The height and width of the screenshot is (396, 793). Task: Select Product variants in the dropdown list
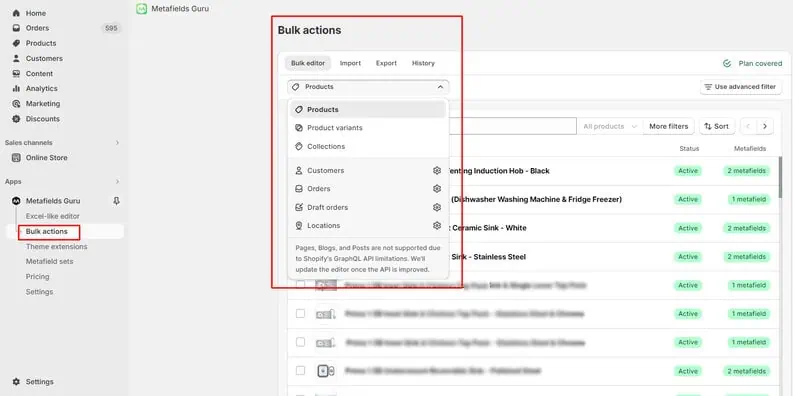[368, 128]
